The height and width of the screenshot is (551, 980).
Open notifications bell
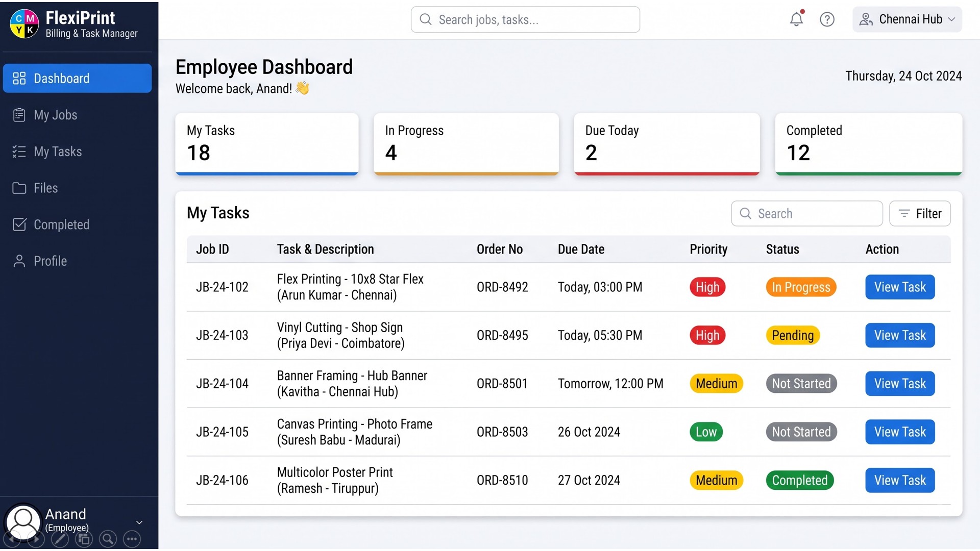(796, 19)
